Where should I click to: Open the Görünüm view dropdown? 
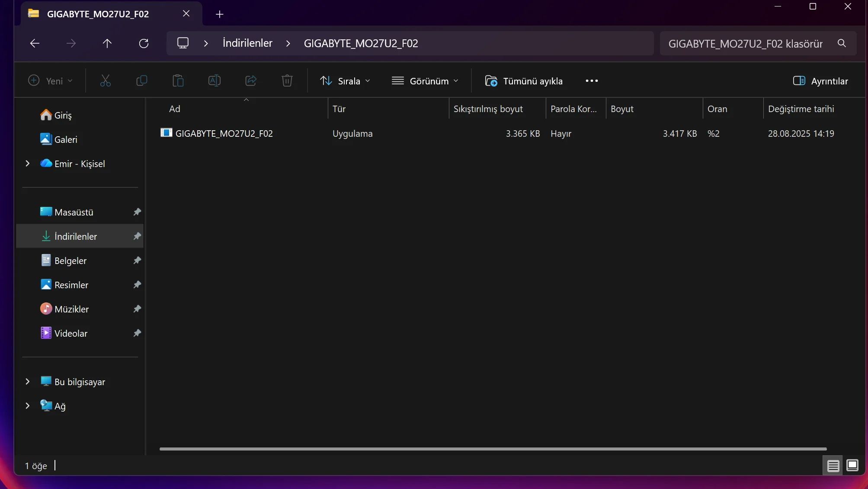(x=425, y=81)
